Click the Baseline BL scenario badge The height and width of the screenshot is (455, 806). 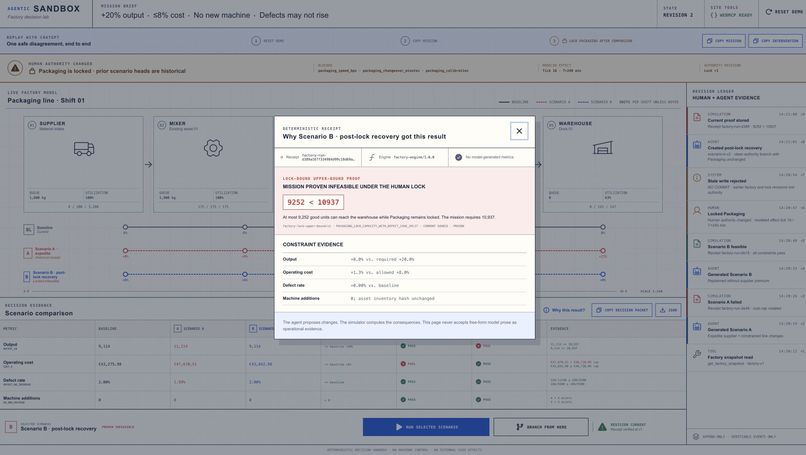coord(29,229)
